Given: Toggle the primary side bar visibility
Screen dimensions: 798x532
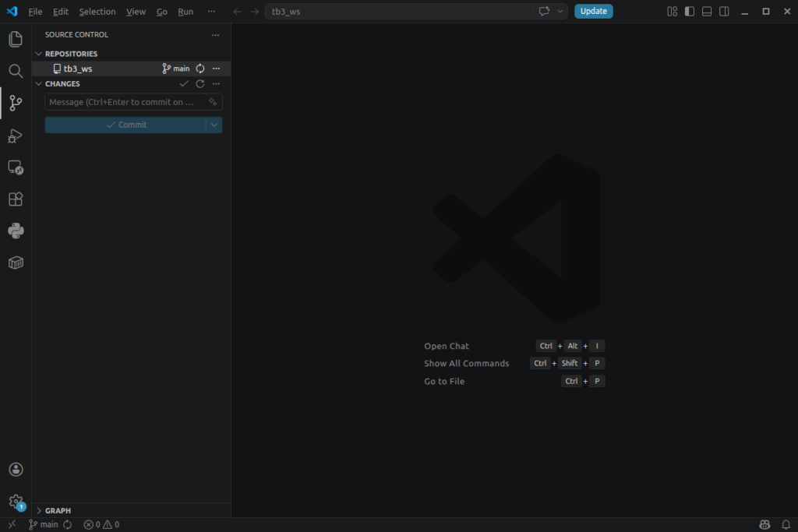Looking at the screenshot, I should pos(690,11).
